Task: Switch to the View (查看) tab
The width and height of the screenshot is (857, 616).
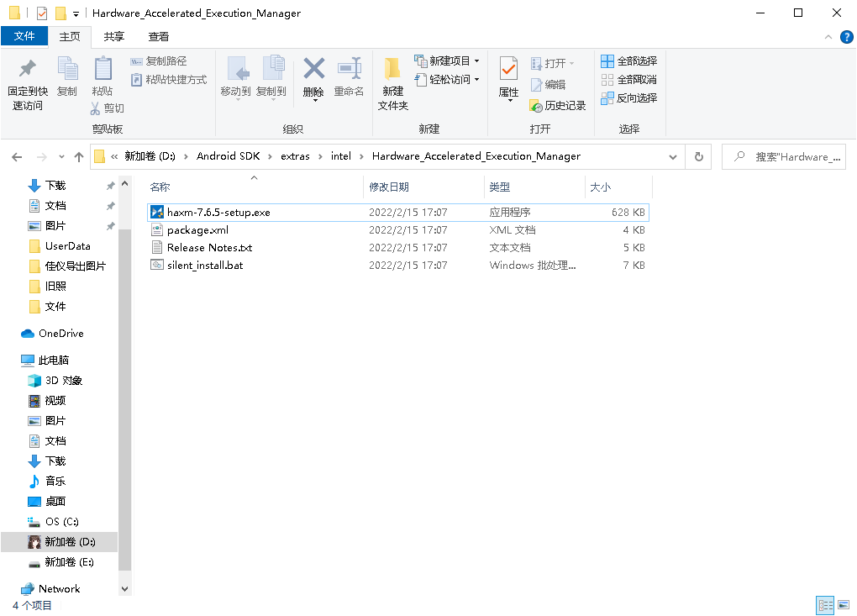Action: (159, 37)
